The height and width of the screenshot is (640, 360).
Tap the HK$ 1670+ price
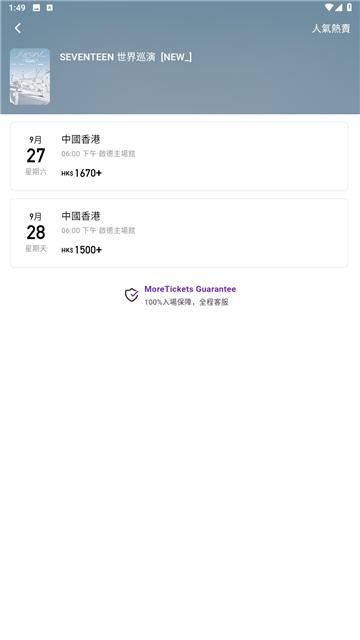82,173
